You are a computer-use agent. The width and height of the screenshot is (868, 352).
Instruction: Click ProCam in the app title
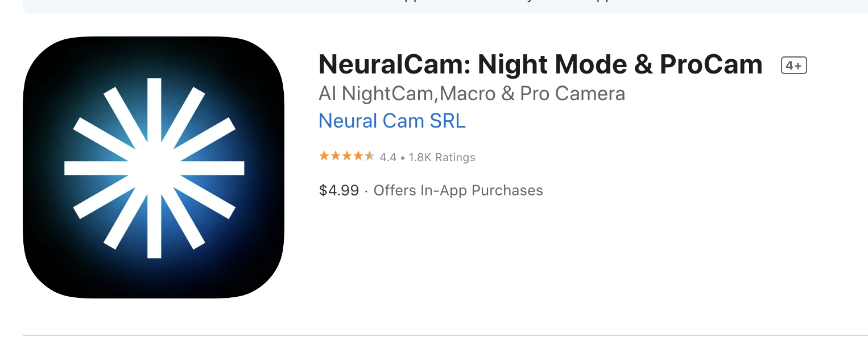click(710, 65)
